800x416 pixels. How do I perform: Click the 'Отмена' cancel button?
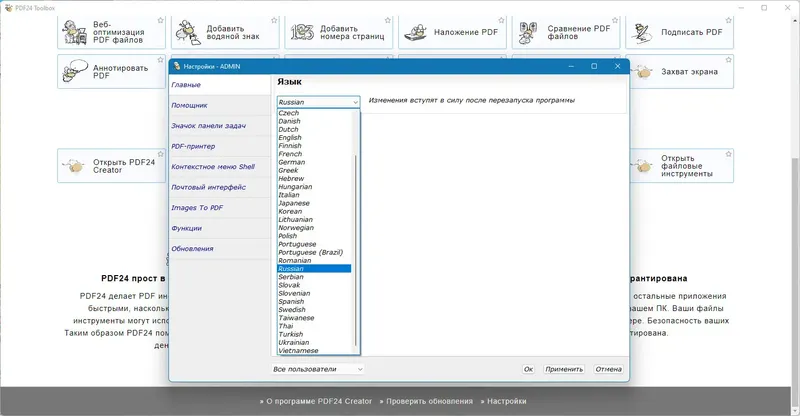point(608,369)
